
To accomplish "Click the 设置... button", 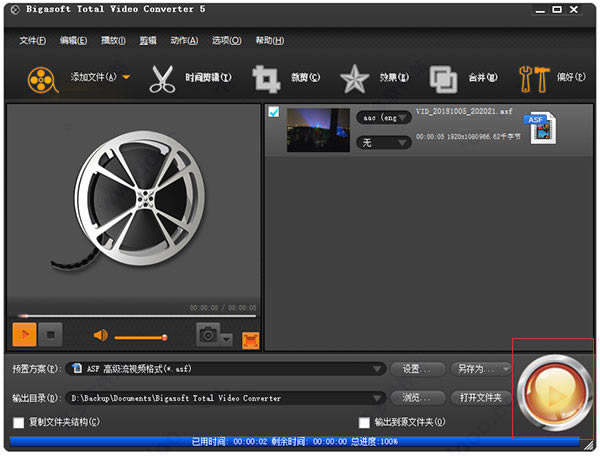I will pos(417,369).
